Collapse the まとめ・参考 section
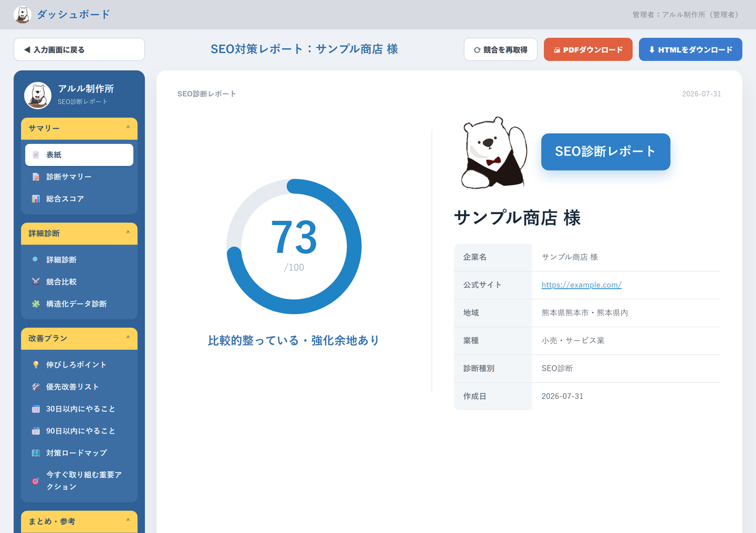The height and width of the screenshot is (533, 756). 79,521
